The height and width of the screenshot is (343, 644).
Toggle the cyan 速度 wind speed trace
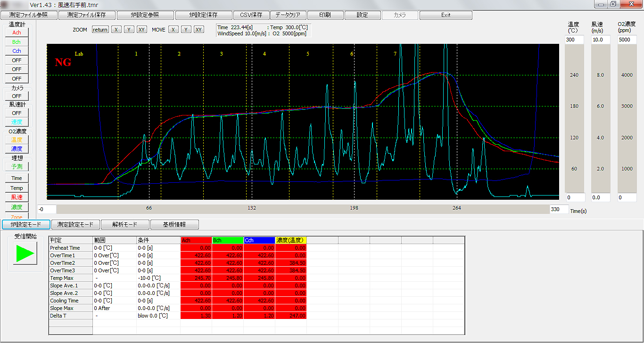[17, 122]
